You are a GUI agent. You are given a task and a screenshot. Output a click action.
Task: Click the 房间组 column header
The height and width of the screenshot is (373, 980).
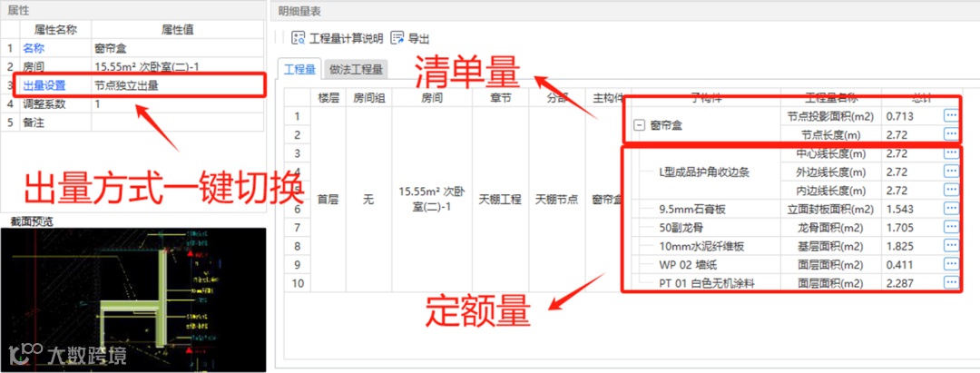[x=368, y=97]
